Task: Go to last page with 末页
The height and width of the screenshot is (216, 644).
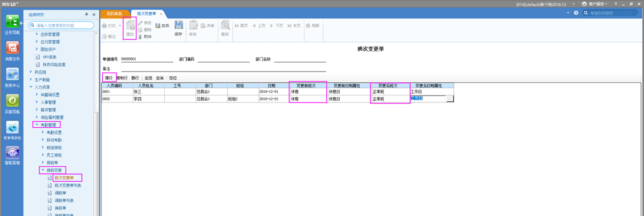Action: pyautogui.click(x=294, y=25)
